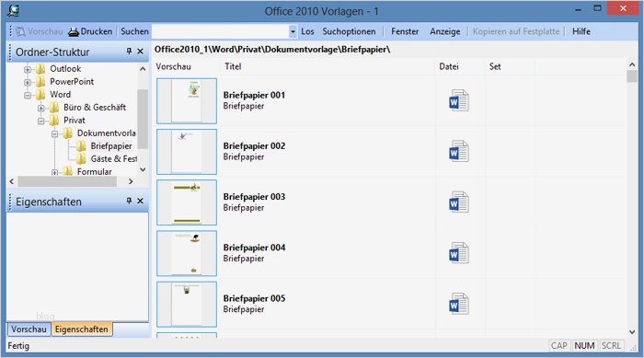Screen dimensions: 644x358
Task: Click the Fertig status text
Action: (18, 346)
